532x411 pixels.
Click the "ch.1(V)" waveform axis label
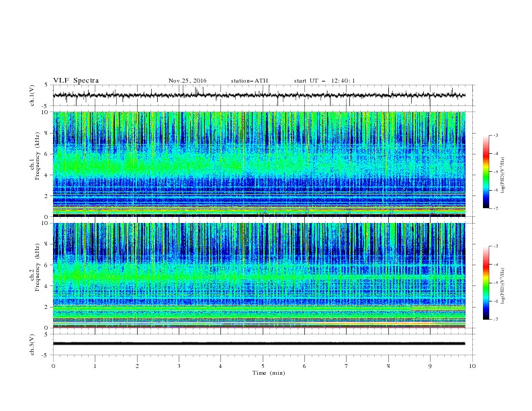[x=32, y=95]
